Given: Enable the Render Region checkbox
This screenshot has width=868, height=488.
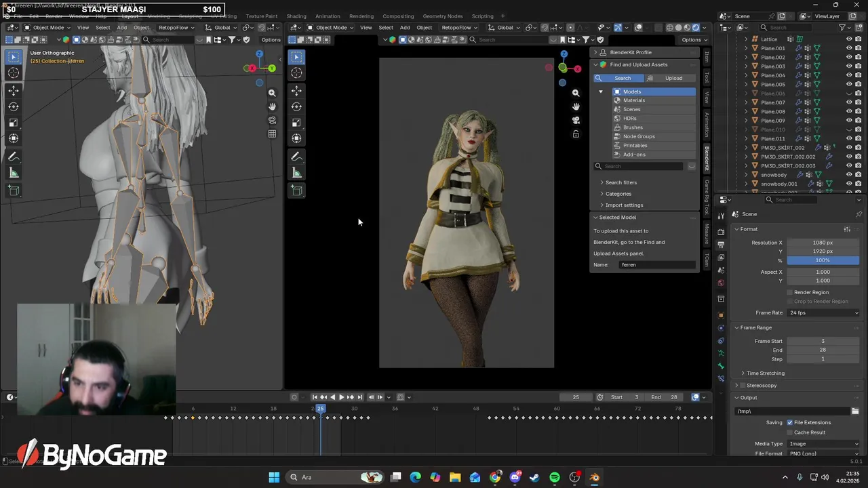Looking at the screenshot, I should point(790,292).
